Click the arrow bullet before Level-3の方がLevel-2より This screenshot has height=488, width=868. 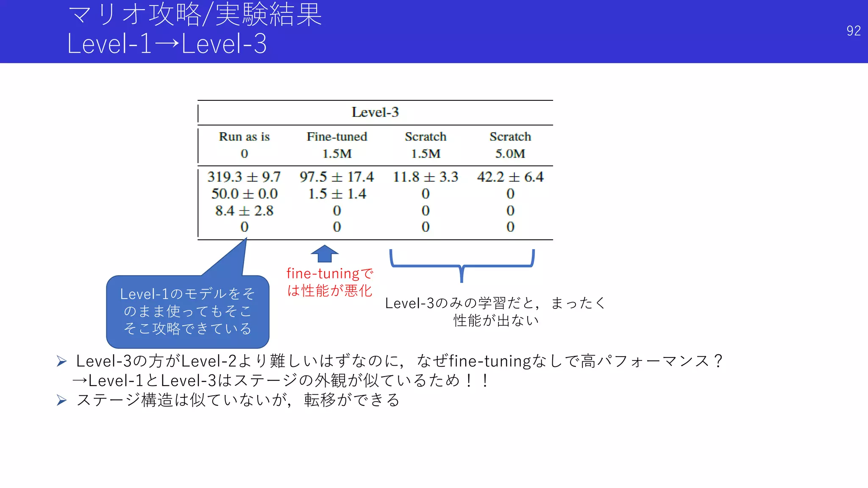point(62,361)
